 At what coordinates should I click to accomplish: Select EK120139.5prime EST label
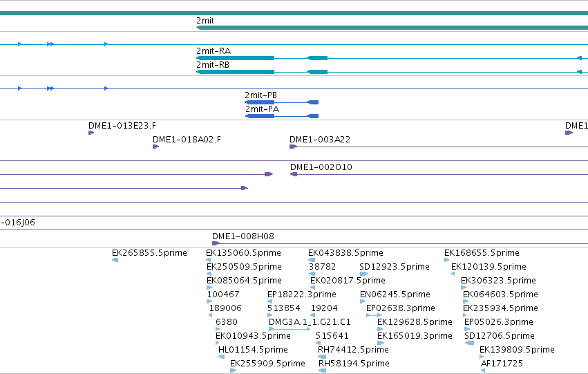point(489,267)
